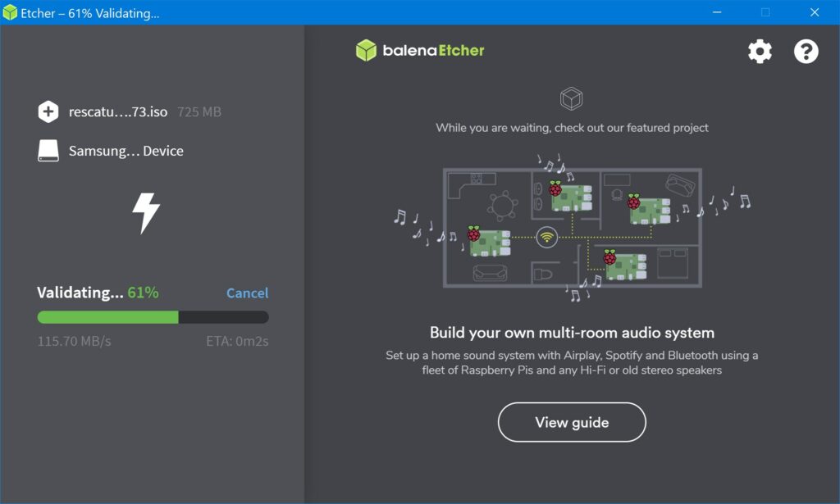Viewport: 840px width, 504px height.
Task: Click the 'Set up a home sound system' description
Action: point(572,363)
